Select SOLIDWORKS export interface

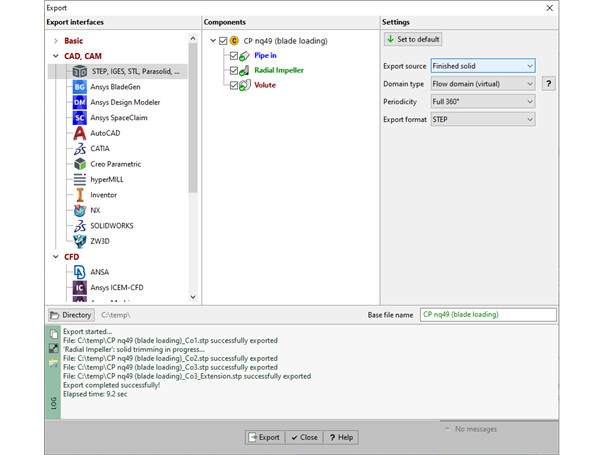(x=112, y=226)
